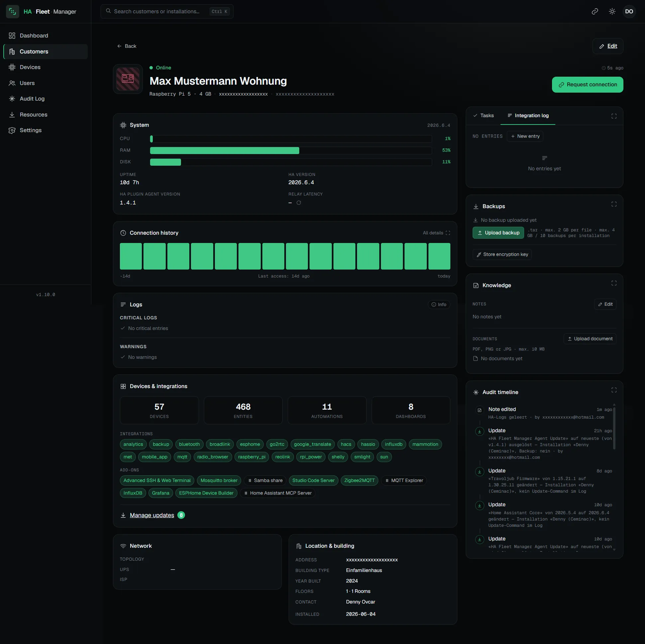This screenshot has width=645, height=644.
Task: Click the CPU usage bar
Action: coord(291,139)
